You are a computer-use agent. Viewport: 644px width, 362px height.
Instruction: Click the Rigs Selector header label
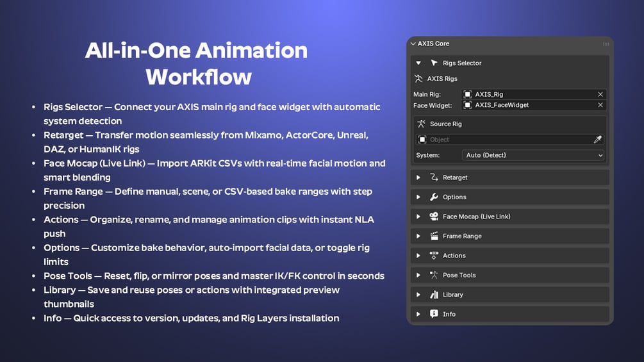point(462,63)
